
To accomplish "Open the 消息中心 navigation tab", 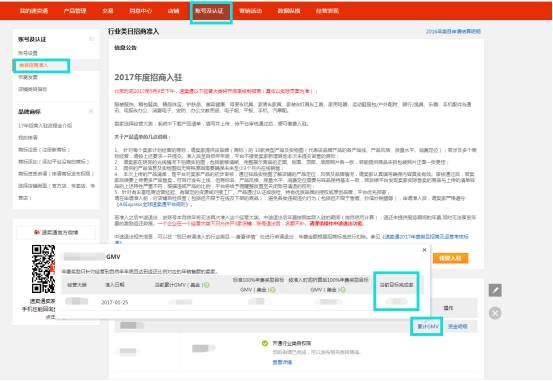I will [140, 11].
